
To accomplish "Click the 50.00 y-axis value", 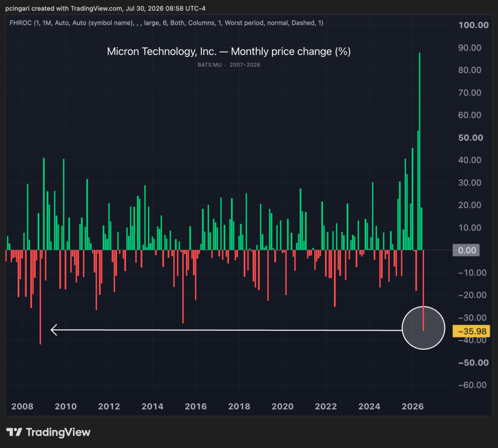I will point(470,138).
